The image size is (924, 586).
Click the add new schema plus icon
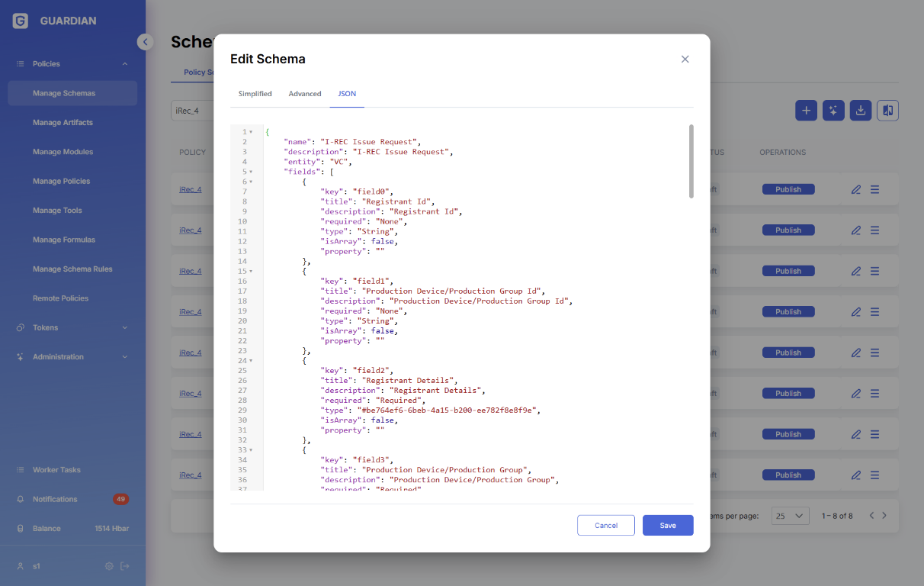click(x=807, y=111)
